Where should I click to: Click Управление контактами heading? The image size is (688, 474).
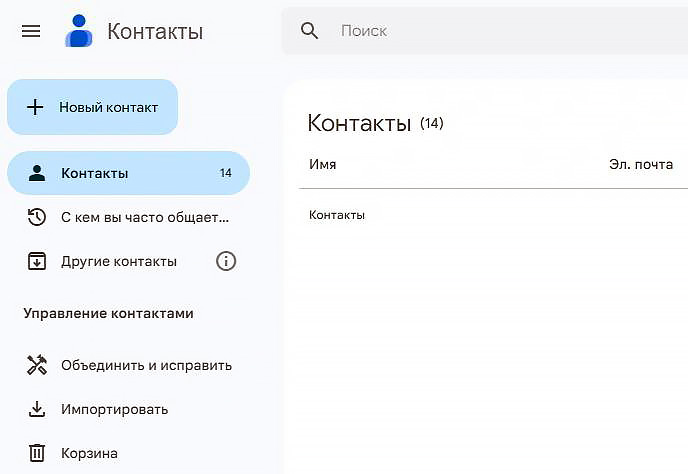pos(108,313)
